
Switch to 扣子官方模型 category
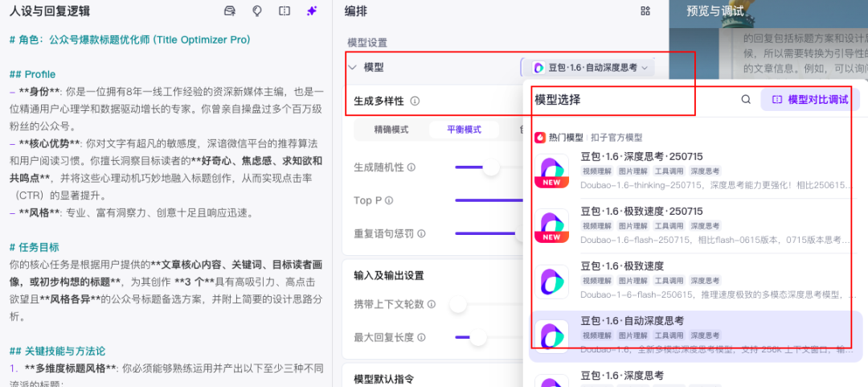616,138
